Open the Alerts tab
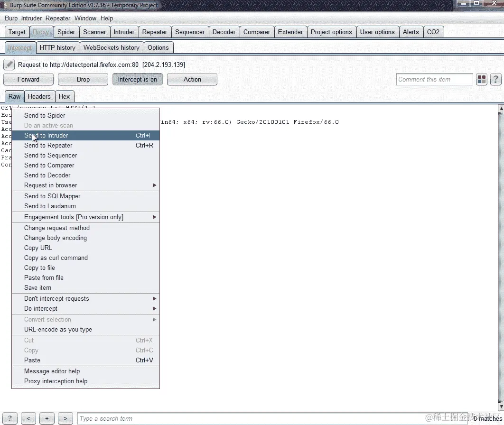The image size is (504, 425). click(x=411, y=32)
